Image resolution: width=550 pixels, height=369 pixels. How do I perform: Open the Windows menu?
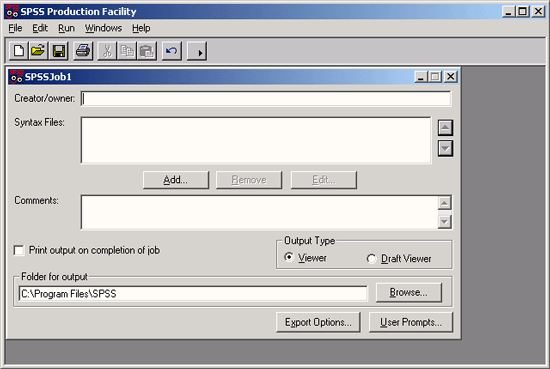point(103,28)
